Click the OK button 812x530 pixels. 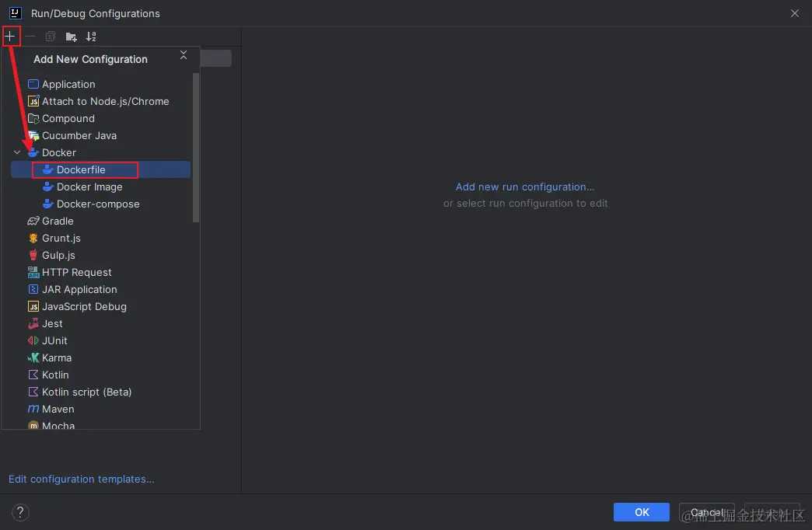coord(641,512)
